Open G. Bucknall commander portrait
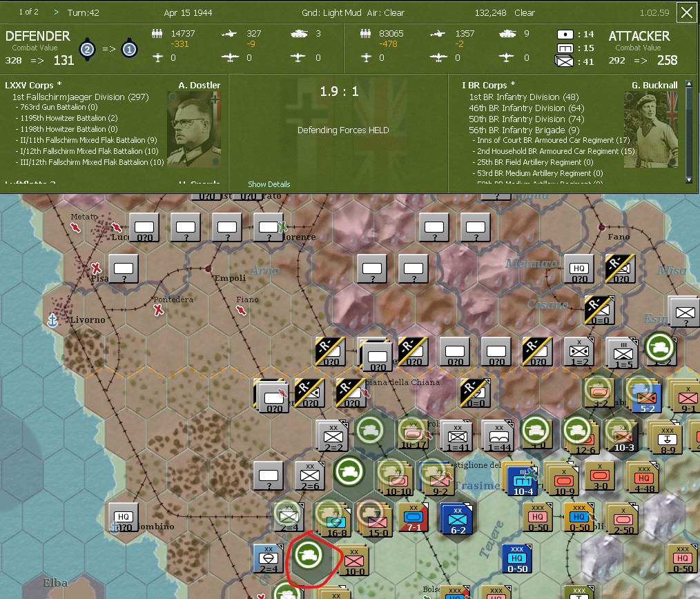 pos(651,129)
